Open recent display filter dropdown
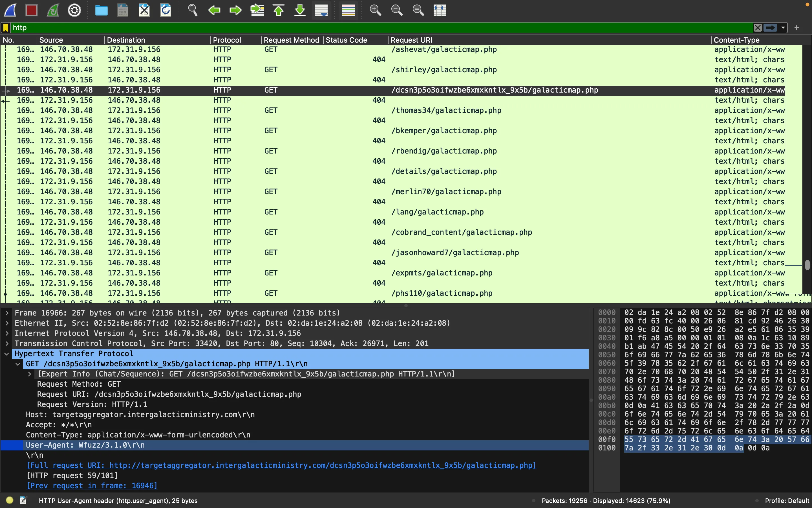The image size is (812, 508). (x=783, y=28)
